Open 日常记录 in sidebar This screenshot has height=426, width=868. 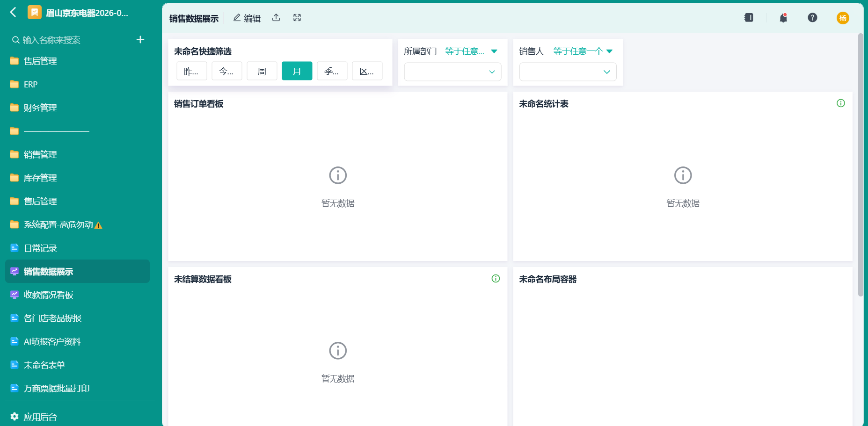coord(77,248)
